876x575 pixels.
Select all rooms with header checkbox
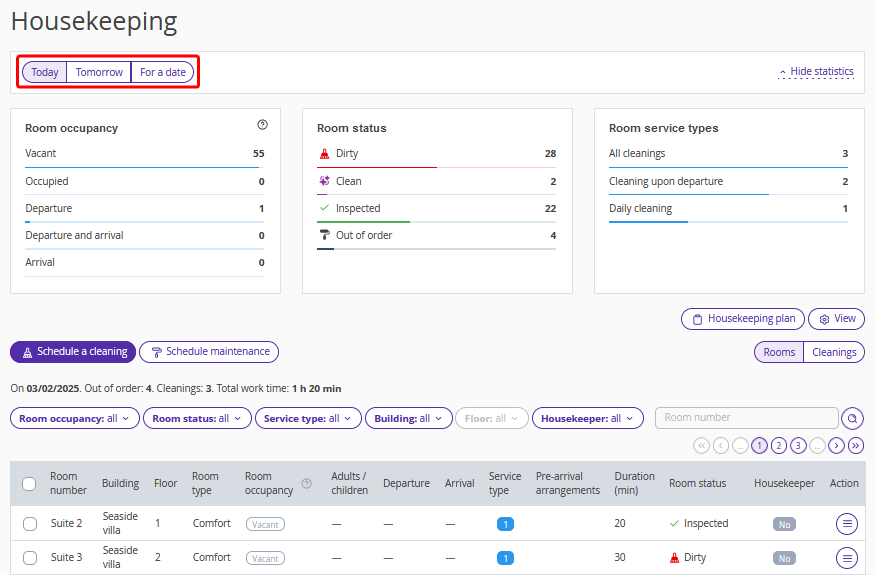point(29,484)
